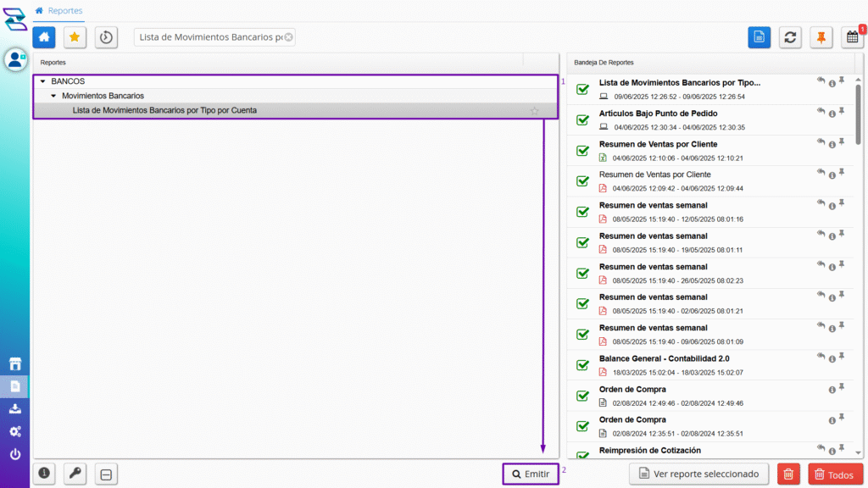Click the home icon in toolbar
Screen dimensions: 868x488
coord(44,37)
